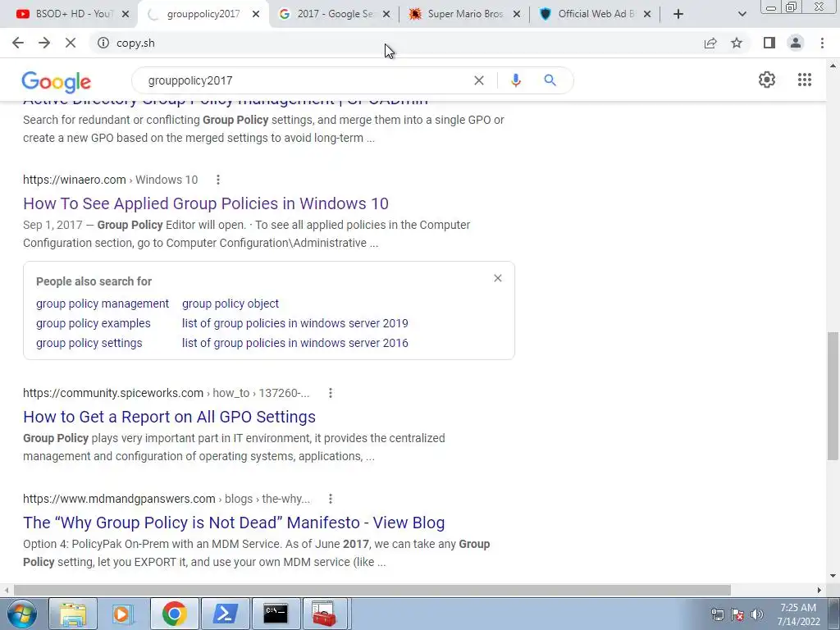Open the Windows Start menu
This screenshot has width=840, height=630.
coord(21,614)
